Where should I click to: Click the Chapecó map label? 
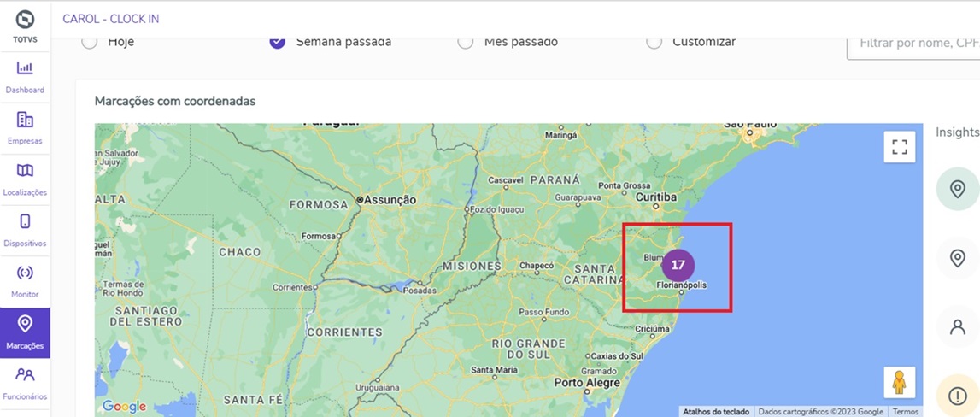tap(537, 265)
